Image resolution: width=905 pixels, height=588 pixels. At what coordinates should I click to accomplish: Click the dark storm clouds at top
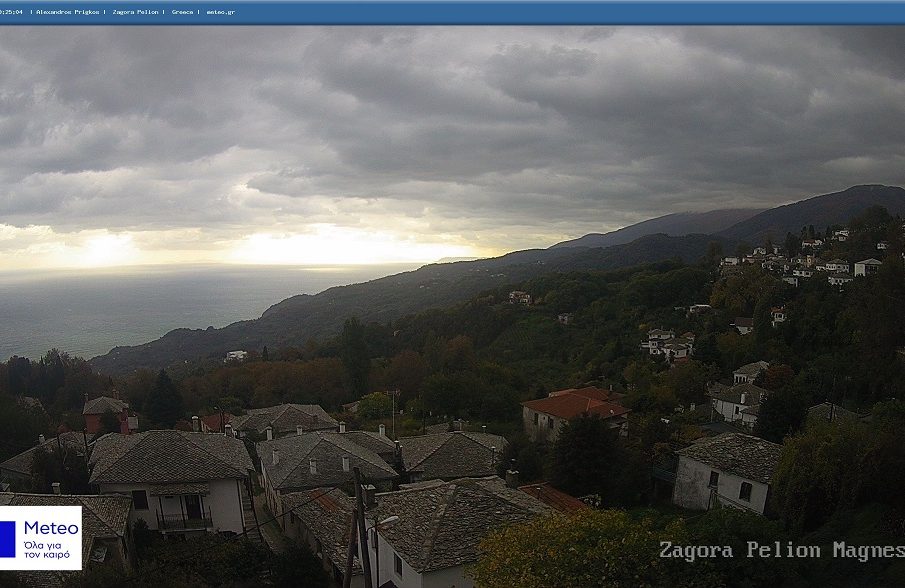coord(450,90)
